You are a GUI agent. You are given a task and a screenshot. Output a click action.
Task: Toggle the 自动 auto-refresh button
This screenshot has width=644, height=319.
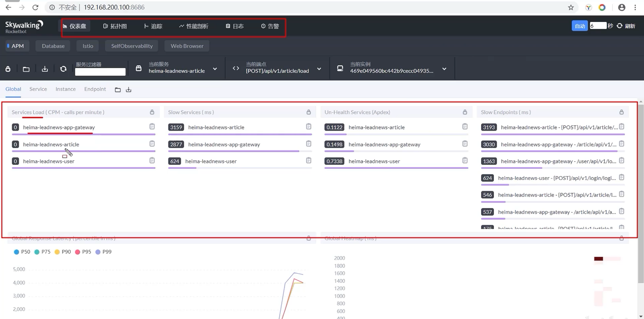coord(580,26)
